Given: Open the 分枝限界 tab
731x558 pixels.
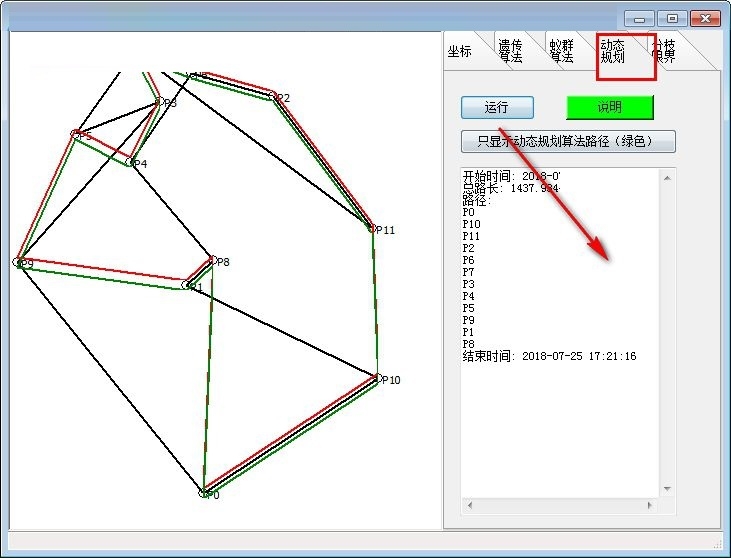Looking at the screenshot, I should coord(663,51).
